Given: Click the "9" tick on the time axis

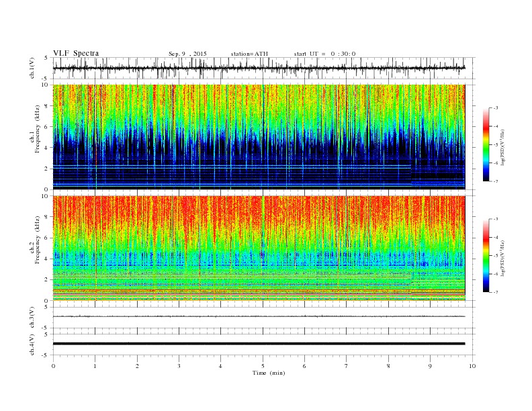Looking at the screenshot, I should [x=430, y=366].
